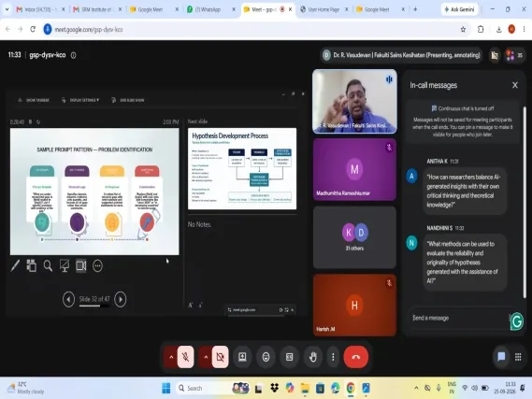Click the presenter name pill at top

[x=402, y=55]
